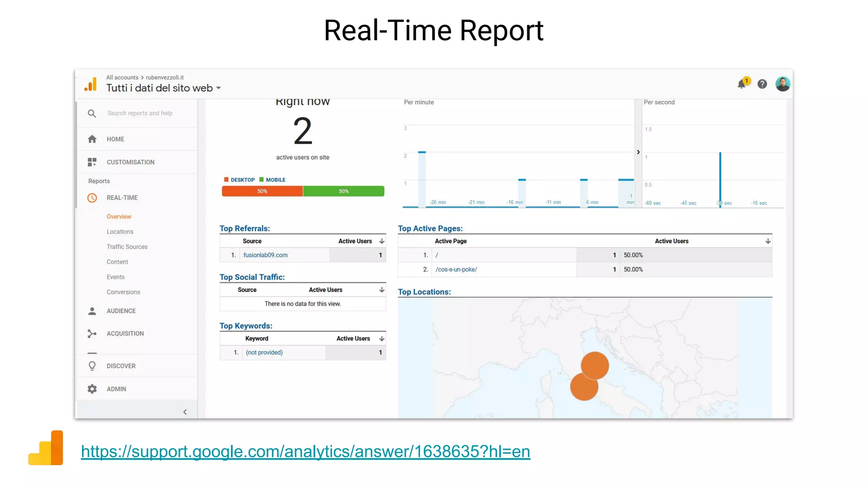Sort Top Referrals by Active Users arrow
The height and width of the screenshot is (488, 868).
[x=382, y=241]
